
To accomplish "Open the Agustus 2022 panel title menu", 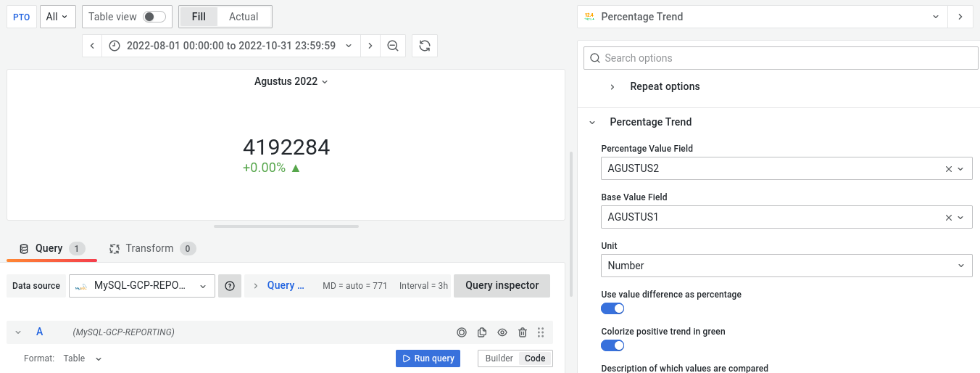I will point(291,81).
